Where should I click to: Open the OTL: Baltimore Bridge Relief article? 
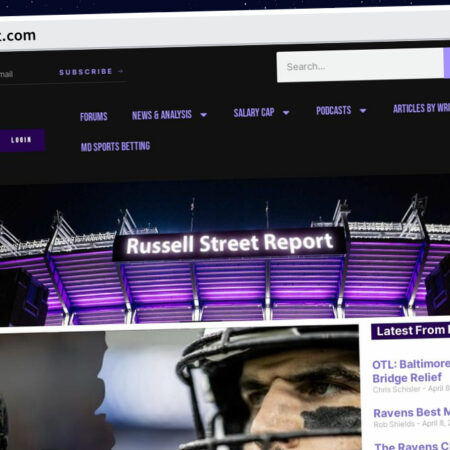pos(411,371)
